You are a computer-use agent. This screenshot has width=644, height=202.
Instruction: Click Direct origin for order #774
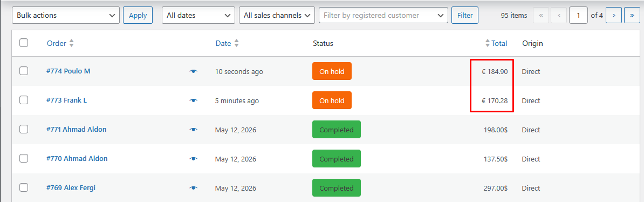[x=531, y=72]
